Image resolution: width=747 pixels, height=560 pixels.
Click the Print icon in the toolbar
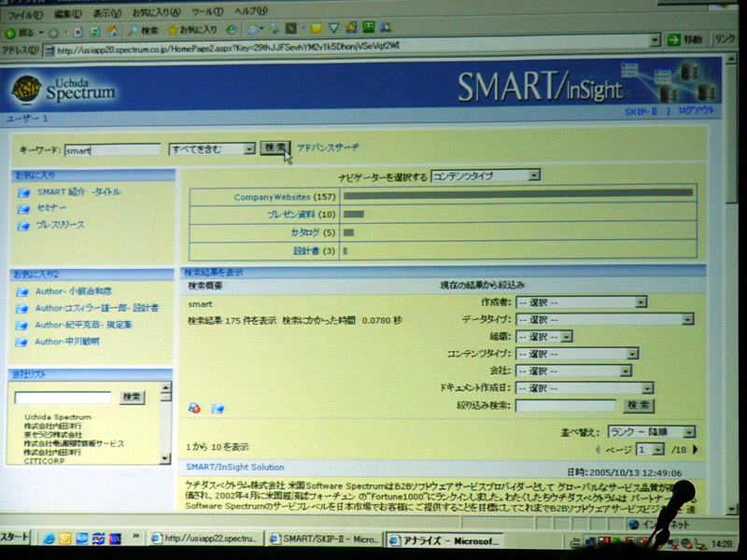tap(274, 29)
